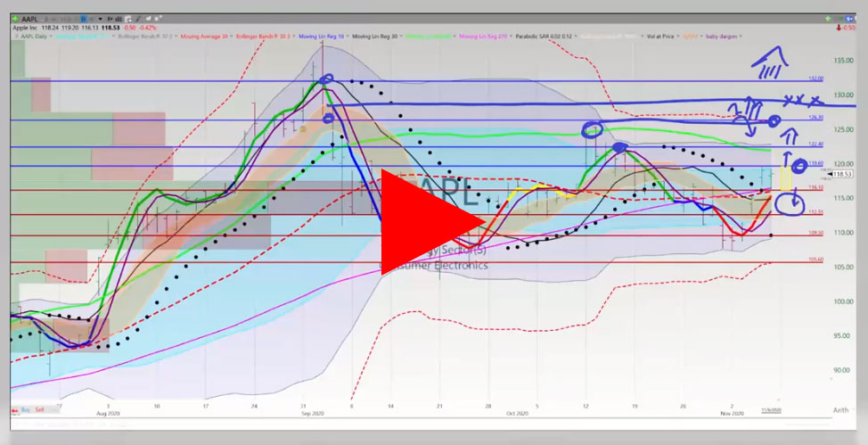Toggle the Arith scale label
Image resolution: width=868 pixels, height=445 pixels.
[x=840, y=410]
